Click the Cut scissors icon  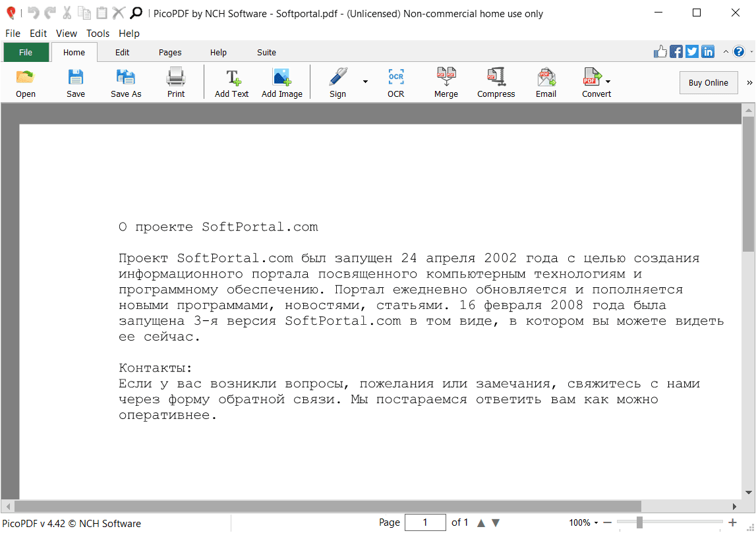(67, 13)
